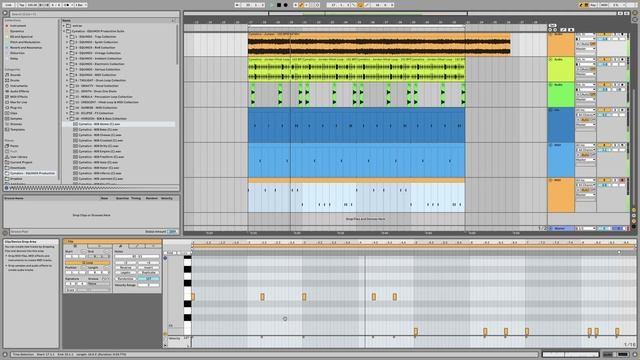Expand the Ambient Collection folder
This screenshot has height=360, width=640.
[x=67, y=58]
